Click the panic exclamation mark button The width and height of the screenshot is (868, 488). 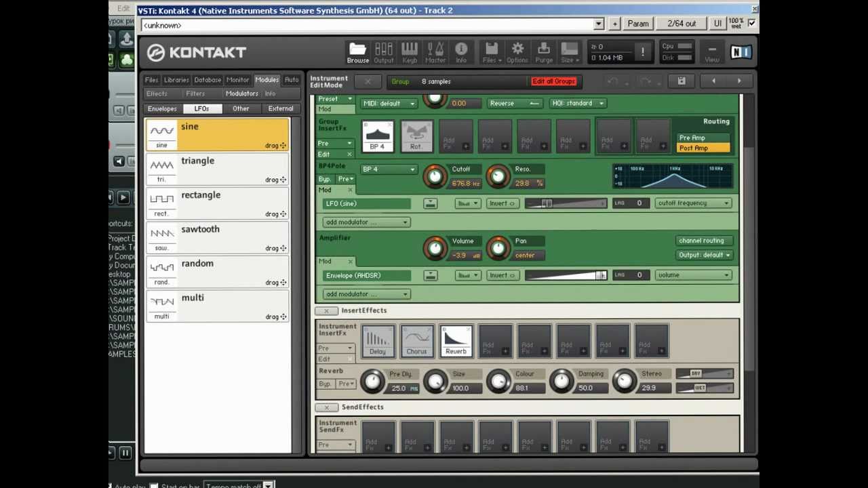click(643, 52)
